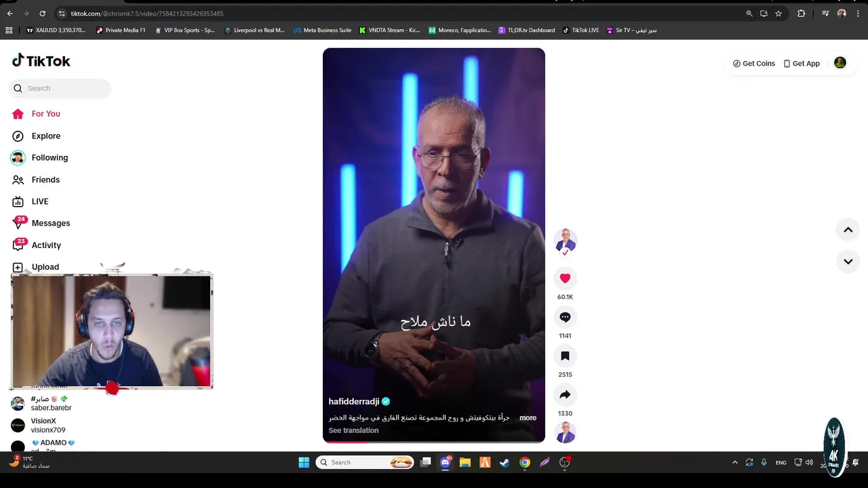Expand the caption with more
This screenshot has width=868, height=488.
pyautogui.click(x=528, y=418)
